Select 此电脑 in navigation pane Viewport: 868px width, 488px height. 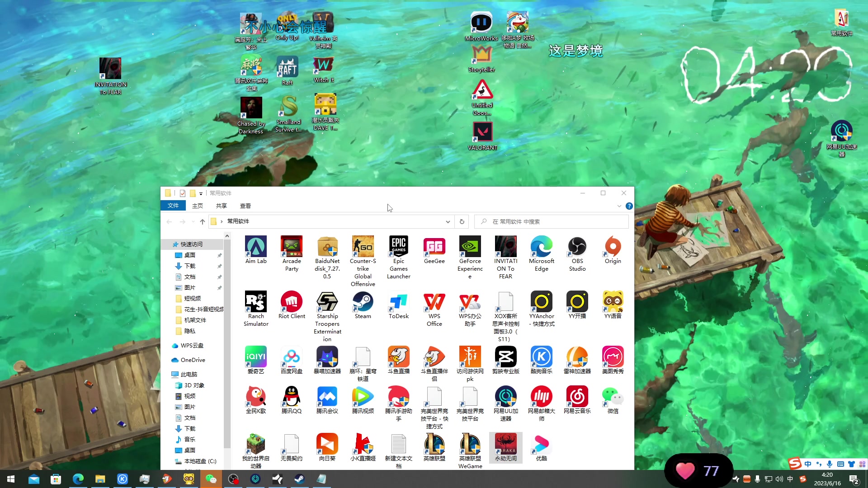point(189,374)
